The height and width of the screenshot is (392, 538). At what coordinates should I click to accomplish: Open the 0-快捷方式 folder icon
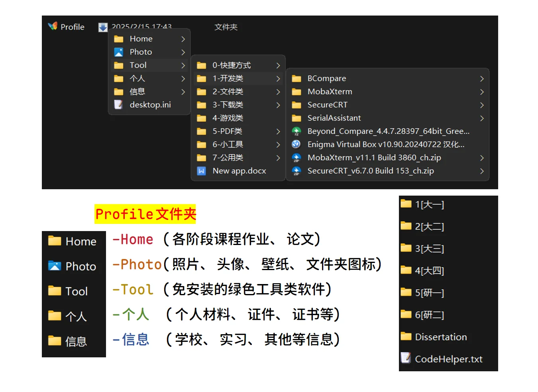tap(201, 65)
